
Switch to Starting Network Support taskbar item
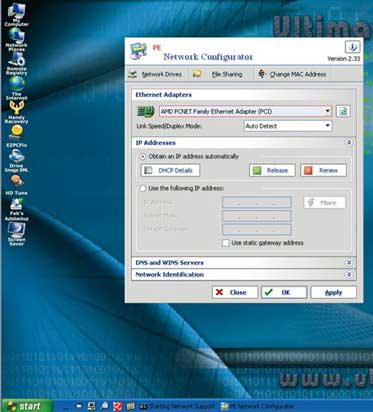(177, 406)
